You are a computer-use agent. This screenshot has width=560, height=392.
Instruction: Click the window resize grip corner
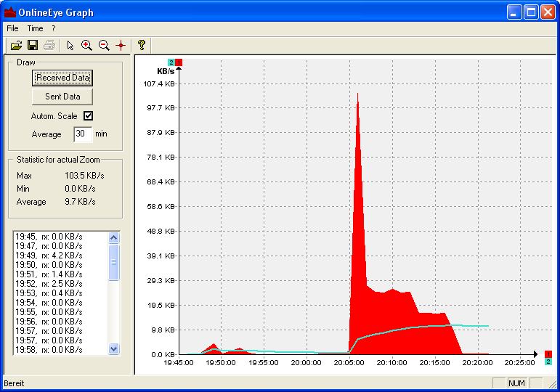551,384
